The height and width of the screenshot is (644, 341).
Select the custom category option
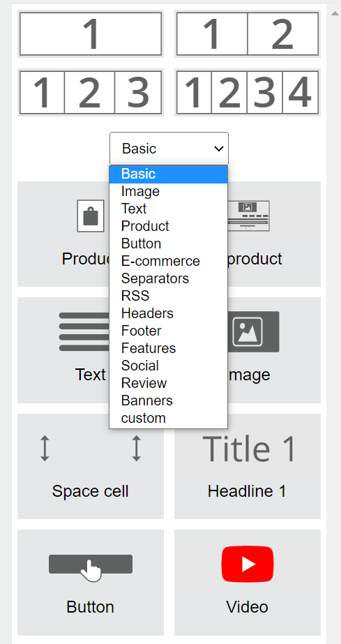(168, 418)
